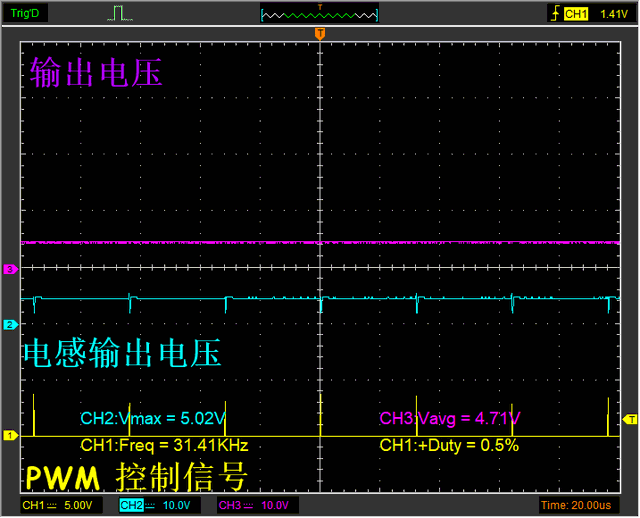Click the 1.41V trigger level readout

pyautogui.click(x=613, y=14)
